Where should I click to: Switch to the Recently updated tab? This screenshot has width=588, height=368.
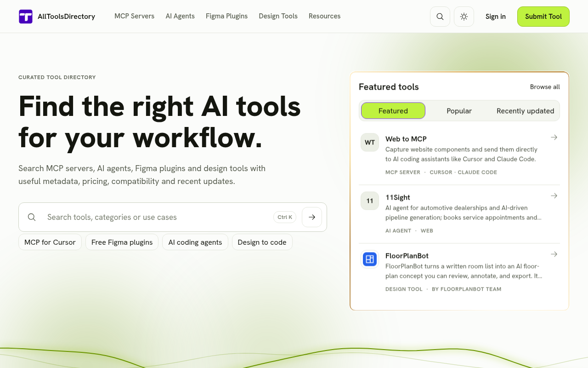click(526, 111)
